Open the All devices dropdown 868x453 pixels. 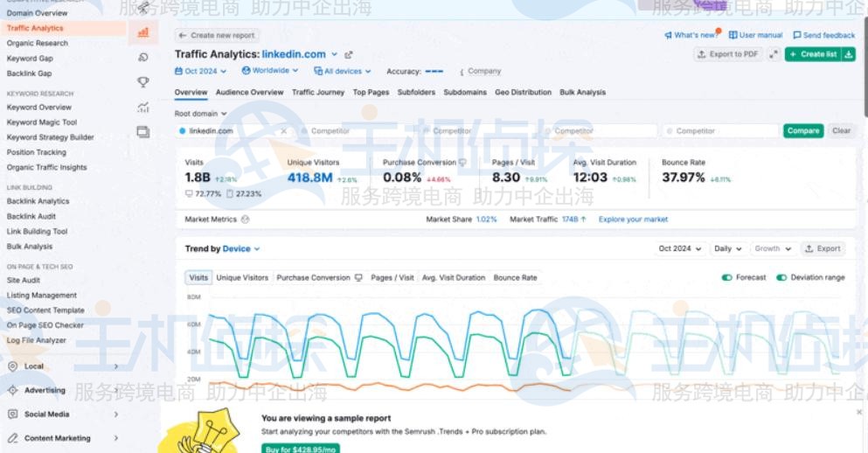342,72
